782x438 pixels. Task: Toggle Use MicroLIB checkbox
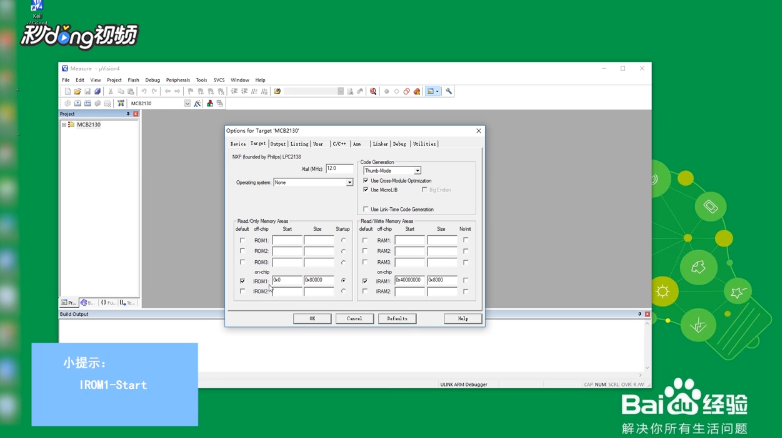pyautogui.click(x=366, y=190)
